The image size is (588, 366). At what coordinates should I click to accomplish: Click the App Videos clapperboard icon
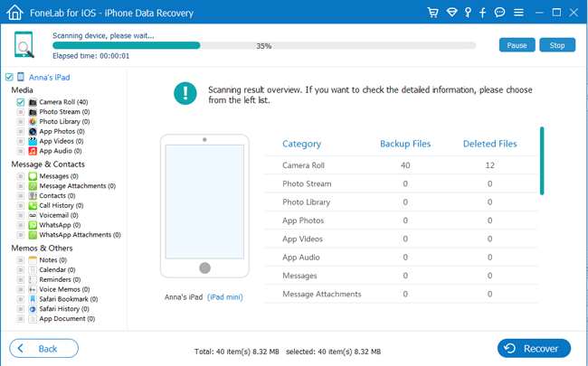pos(33,141)
